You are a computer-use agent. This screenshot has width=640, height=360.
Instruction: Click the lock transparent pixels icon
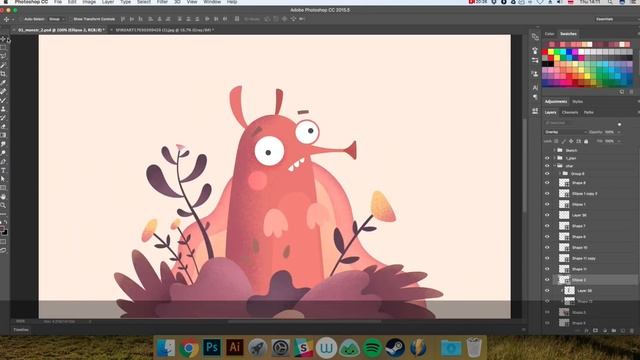pyautogui.click(x=556, y=141)
